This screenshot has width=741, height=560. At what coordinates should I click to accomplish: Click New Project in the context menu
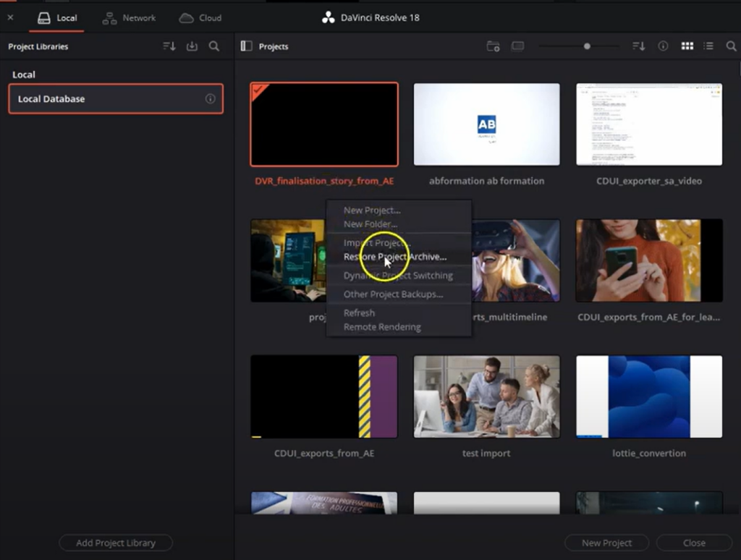pos(372,211)
